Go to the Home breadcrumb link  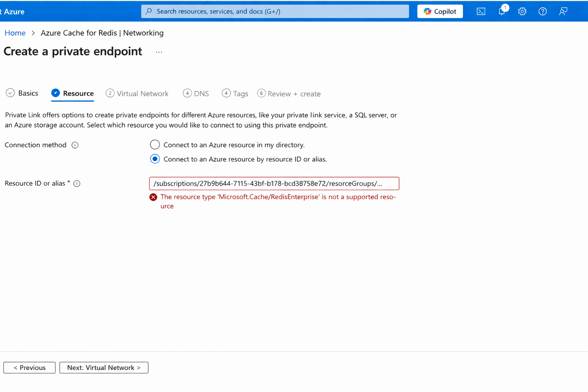[x=15, y=33]
